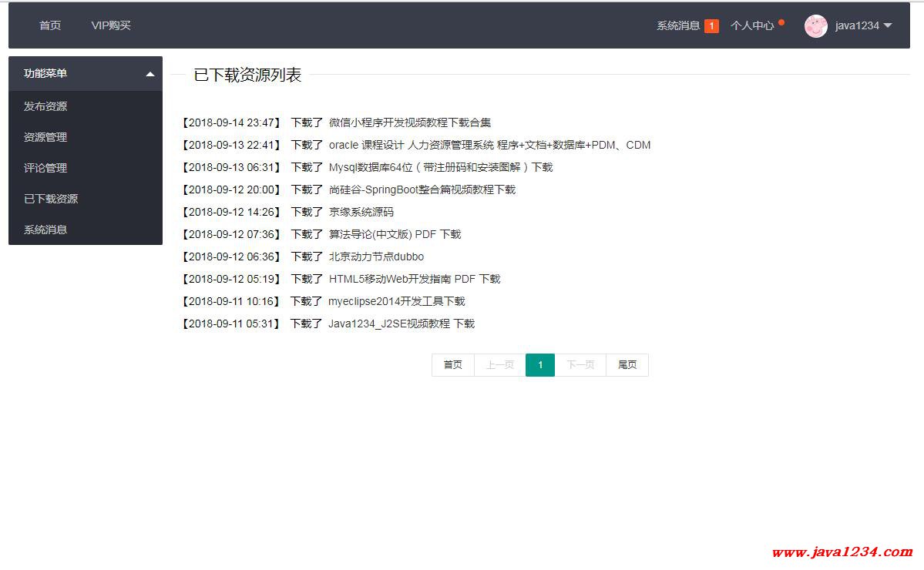Screen dimensions: 924x570
Task: Open the java1234 account dropdown arrow
Action: point(888,26)
